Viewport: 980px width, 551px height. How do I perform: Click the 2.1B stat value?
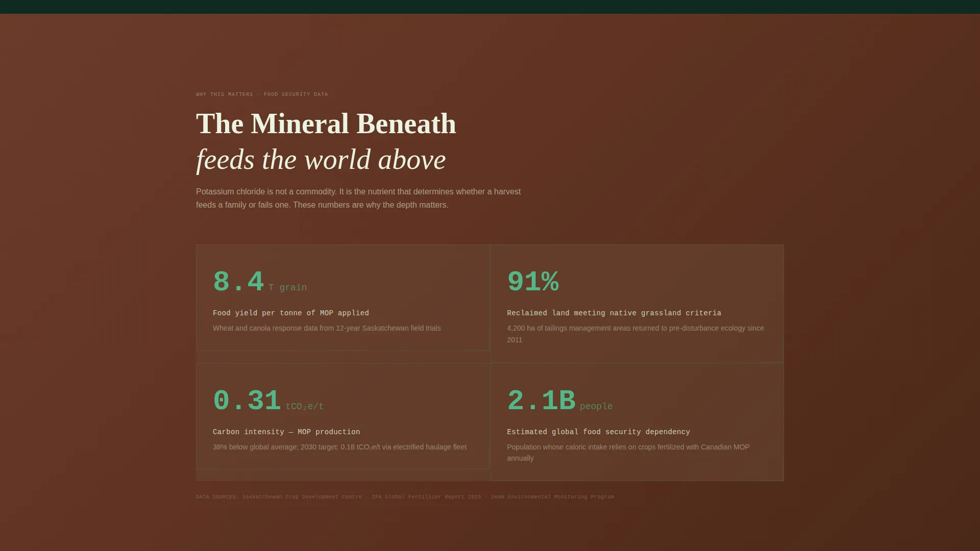coord(541,400)
